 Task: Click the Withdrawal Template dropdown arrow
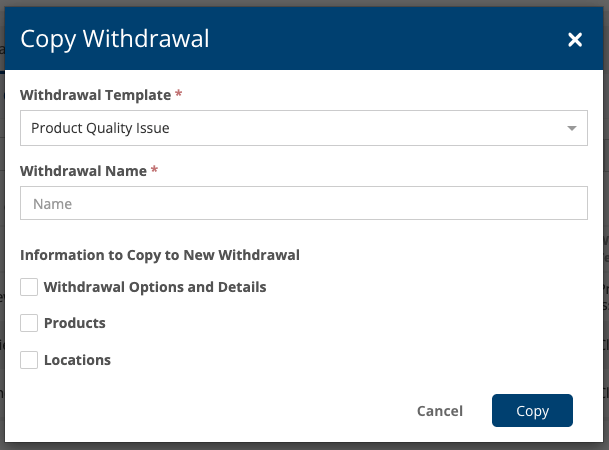pos(571,128)
